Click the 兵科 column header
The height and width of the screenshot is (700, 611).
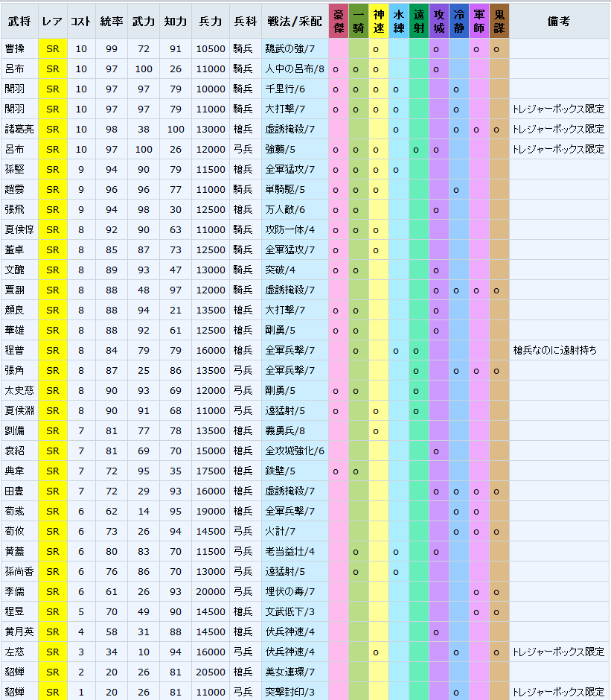[x=246, y=21]
